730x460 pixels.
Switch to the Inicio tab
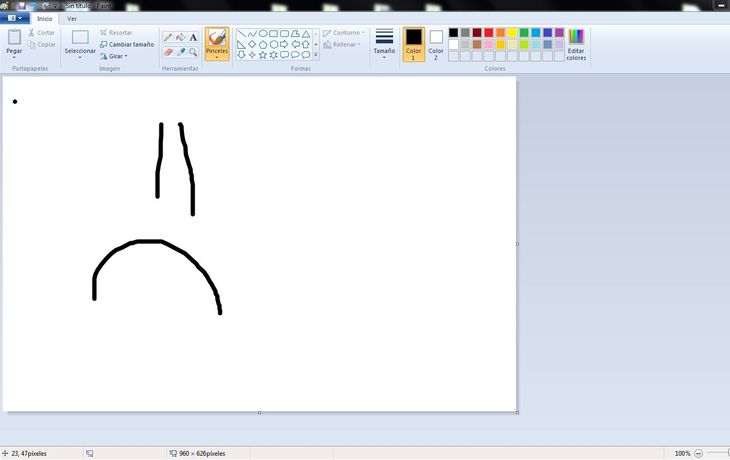pyautogui.click(x=45, y=19)
